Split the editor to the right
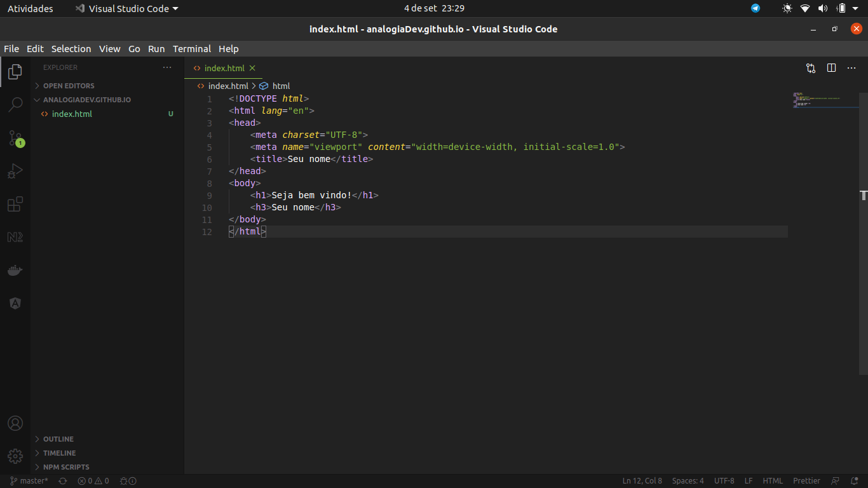Viewport: 868px width, 488px height. pyautogui.click(x=831, y=68)
